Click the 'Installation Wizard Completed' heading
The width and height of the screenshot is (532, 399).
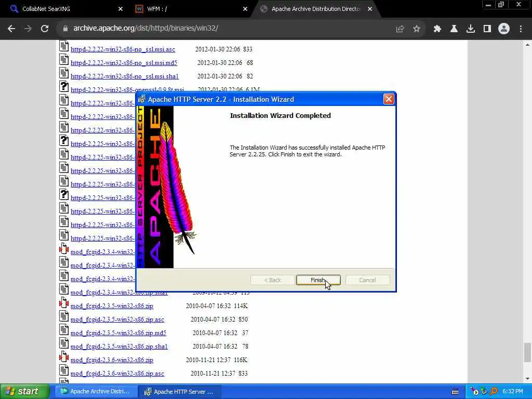(280, 116)
